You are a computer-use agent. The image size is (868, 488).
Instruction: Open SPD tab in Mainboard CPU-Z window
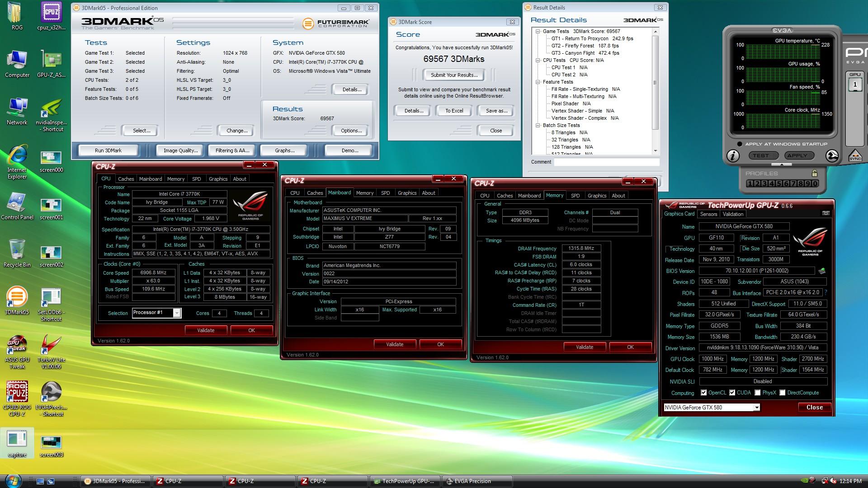click(385, 193)
